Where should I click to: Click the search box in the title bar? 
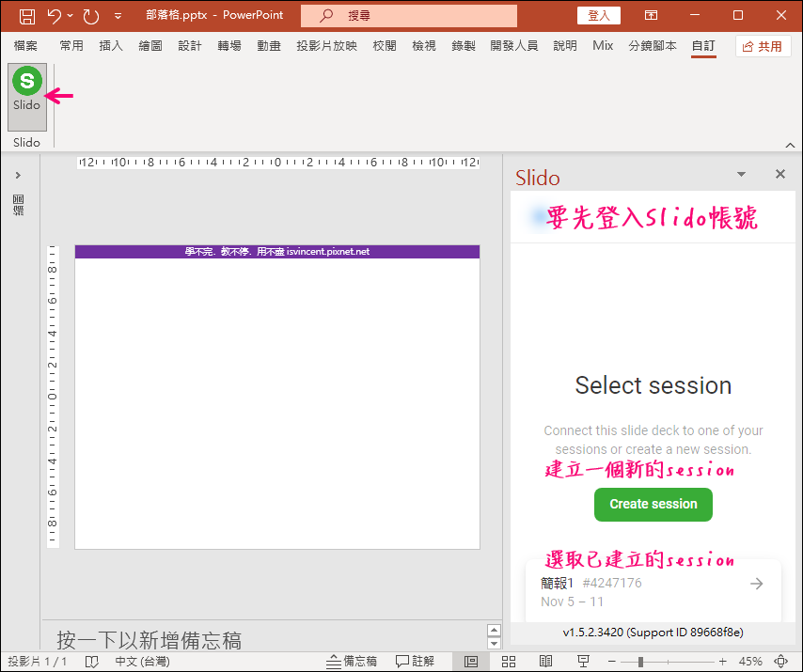[409, 16]
